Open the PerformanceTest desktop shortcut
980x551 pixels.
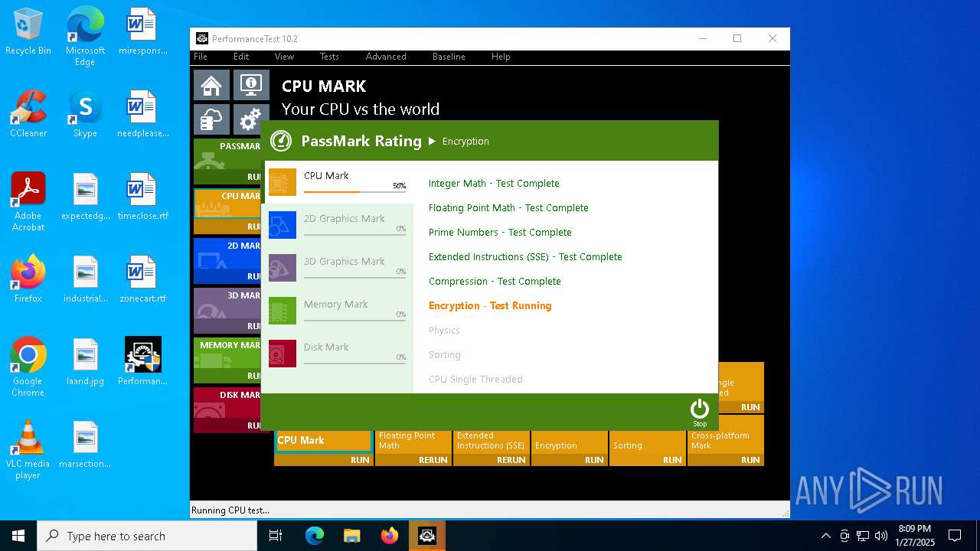coord(142,361)
